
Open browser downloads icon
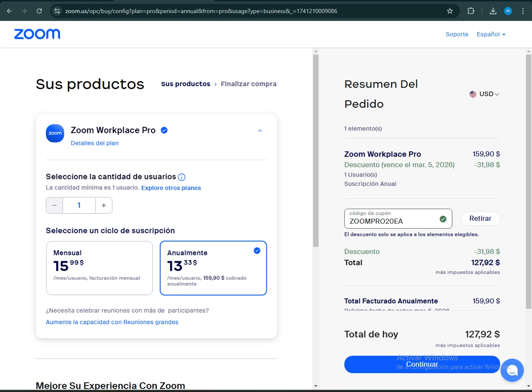pos(493,11)
